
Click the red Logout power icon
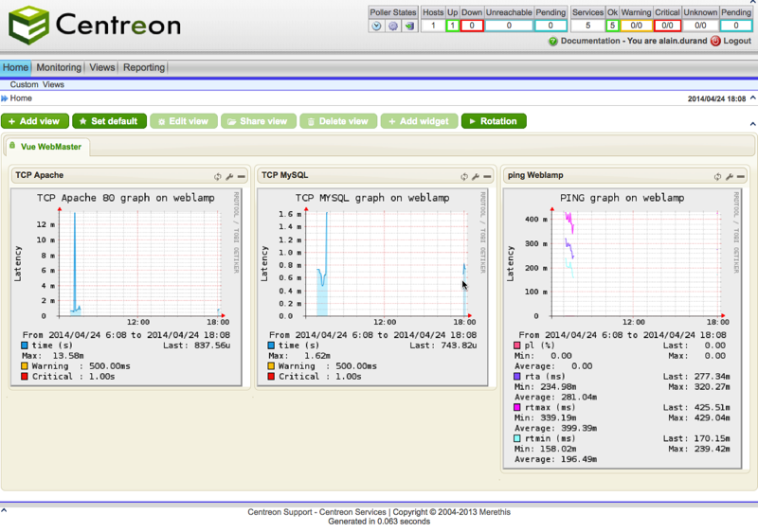(x=715, y=42)
